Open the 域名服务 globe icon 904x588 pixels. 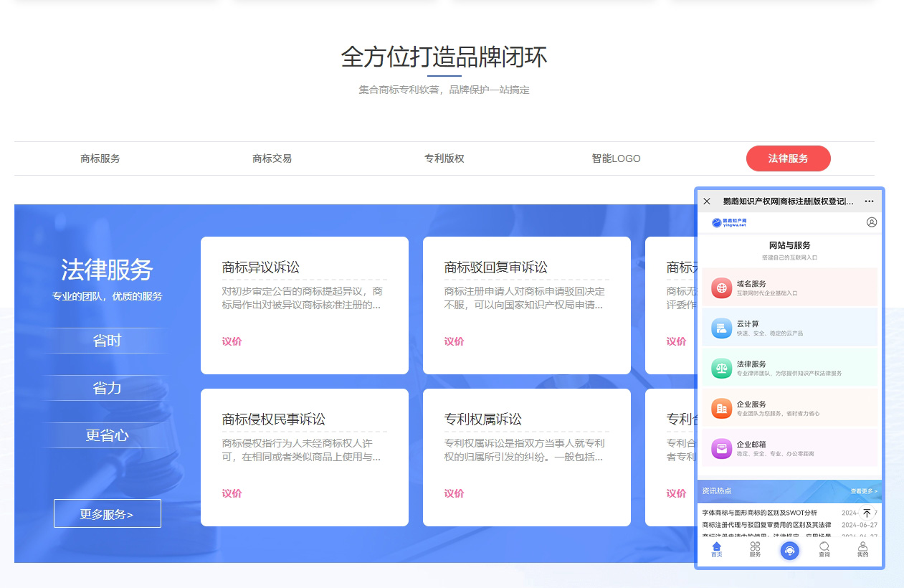(721, 288)
